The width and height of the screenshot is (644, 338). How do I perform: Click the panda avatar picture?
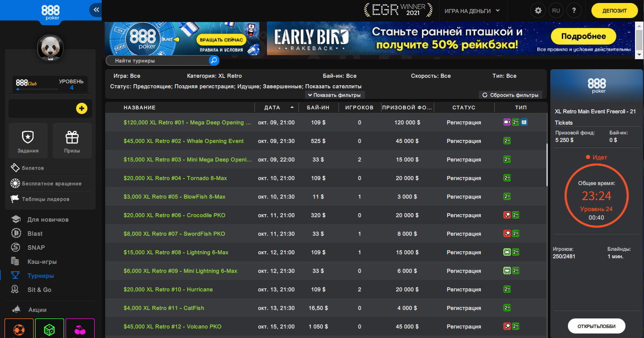point(51,48)
